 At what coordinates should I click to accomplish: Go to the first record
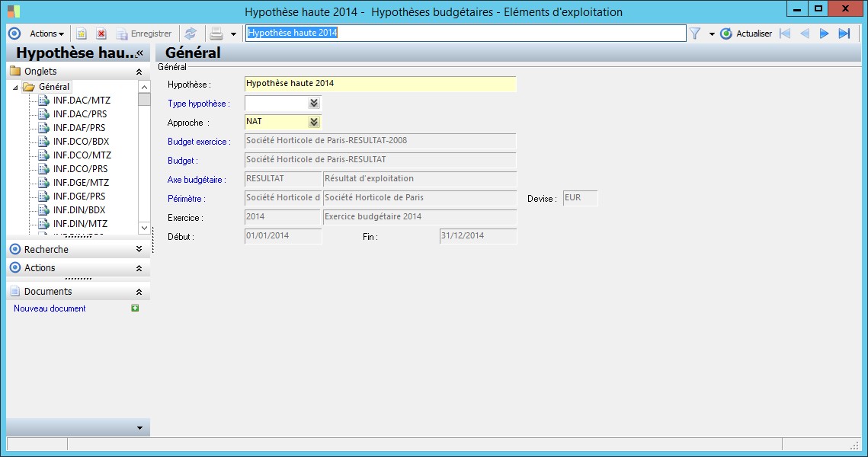(784, 34)
